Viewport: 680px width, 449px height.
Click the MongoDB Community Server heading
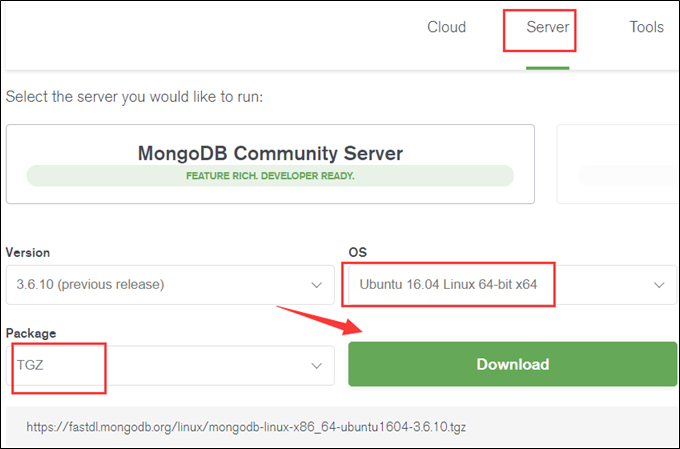click(x=270, y=153)
